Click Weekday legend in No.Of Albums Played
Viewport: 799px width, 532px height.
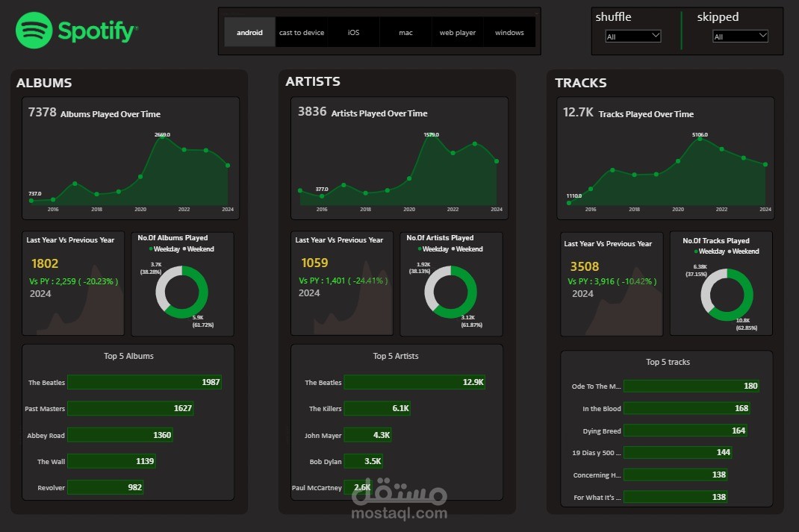(x=164, y=249)
